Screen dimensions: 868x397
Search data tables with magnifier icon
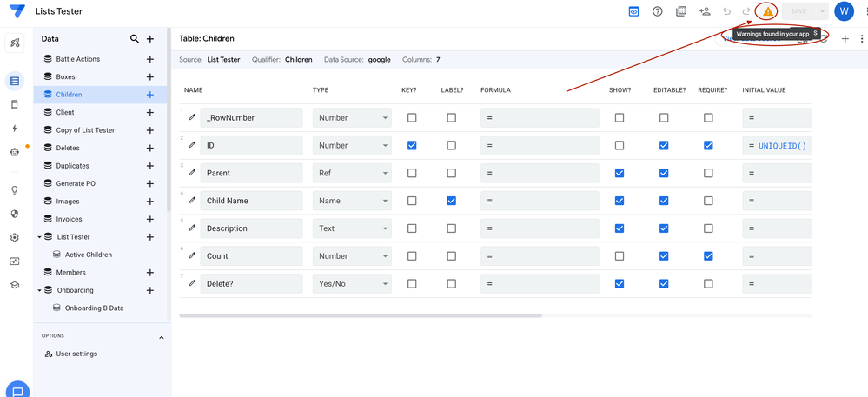click(134, 39)
